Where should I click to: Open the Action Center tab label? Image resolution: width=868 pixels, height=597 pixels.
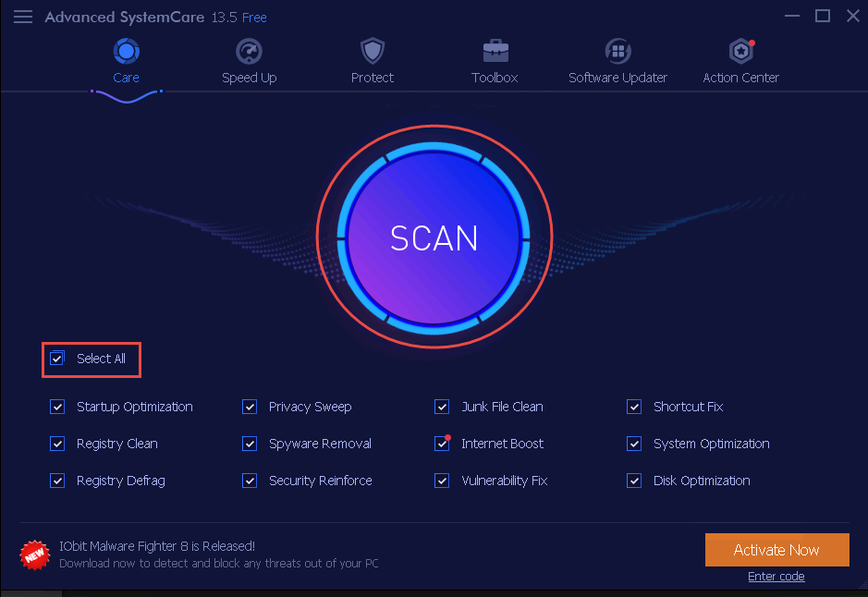tap(741, 78)
